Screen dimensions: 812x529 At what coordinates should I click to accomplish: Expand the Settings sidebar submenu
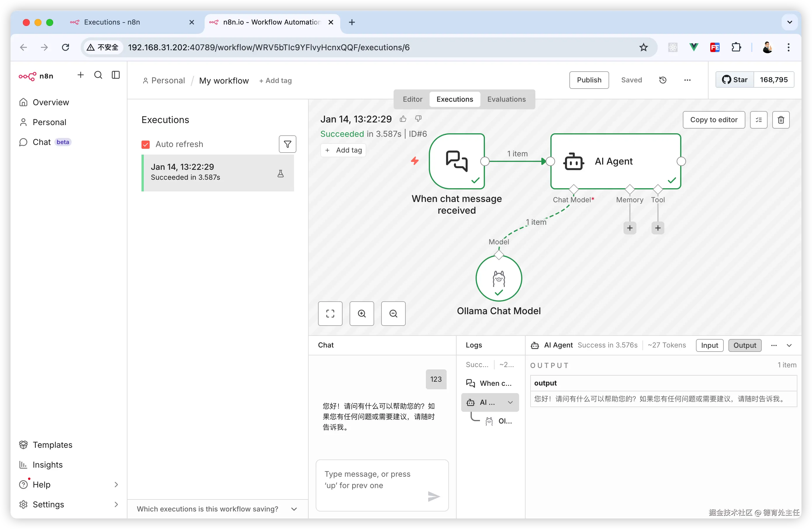click(x=116, y=504)
